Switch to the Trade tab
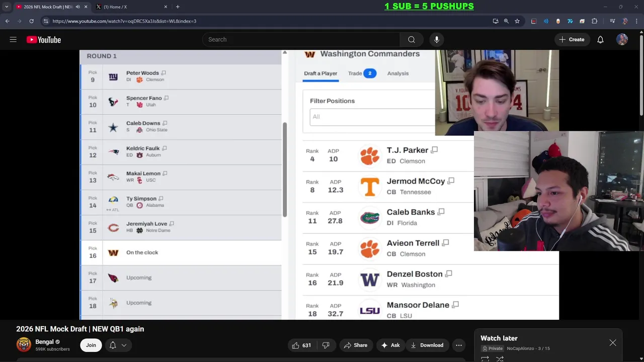 tap(362, 73)
